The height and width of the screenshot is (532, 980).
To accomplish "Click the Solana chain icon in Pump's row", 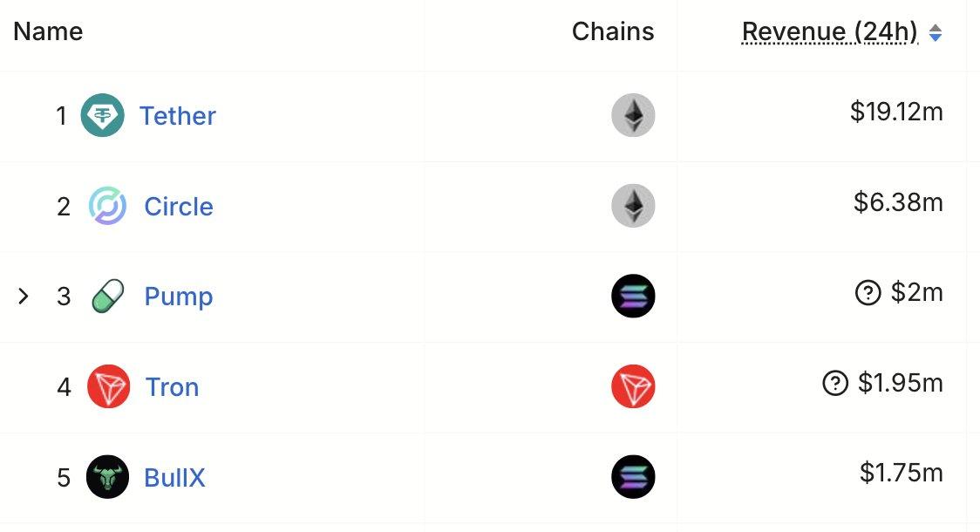I will (x=633, y=297).
